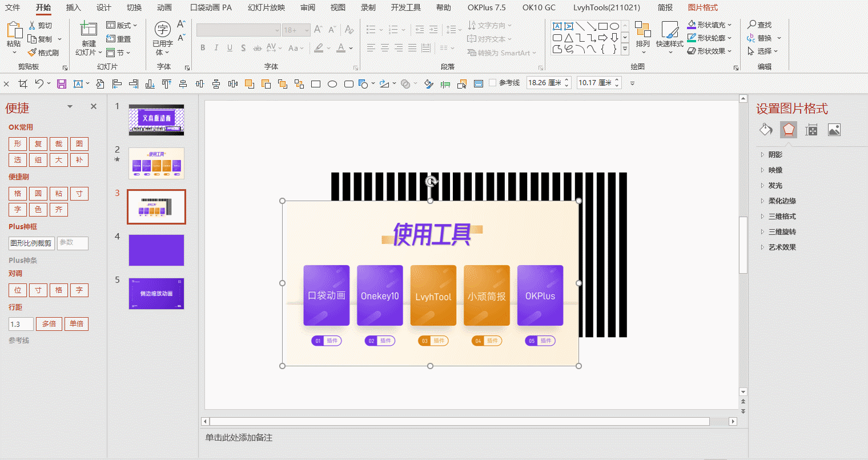The height and width of the screenshot is (460, 868).
Task: Click the 单倍 line spacing button
Action: [77, 324]
